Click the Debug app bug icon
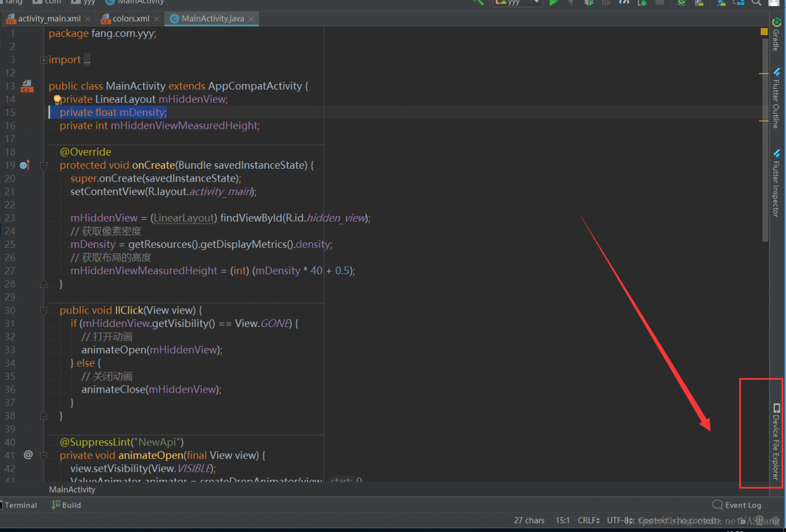 coord(589,2)
